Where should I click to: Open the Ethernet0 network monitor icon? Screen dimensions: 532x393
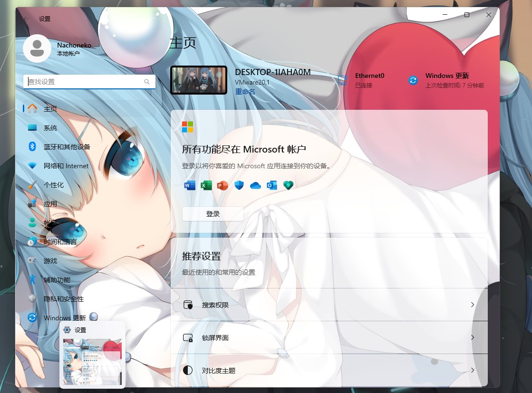click(x=343, y=80)
